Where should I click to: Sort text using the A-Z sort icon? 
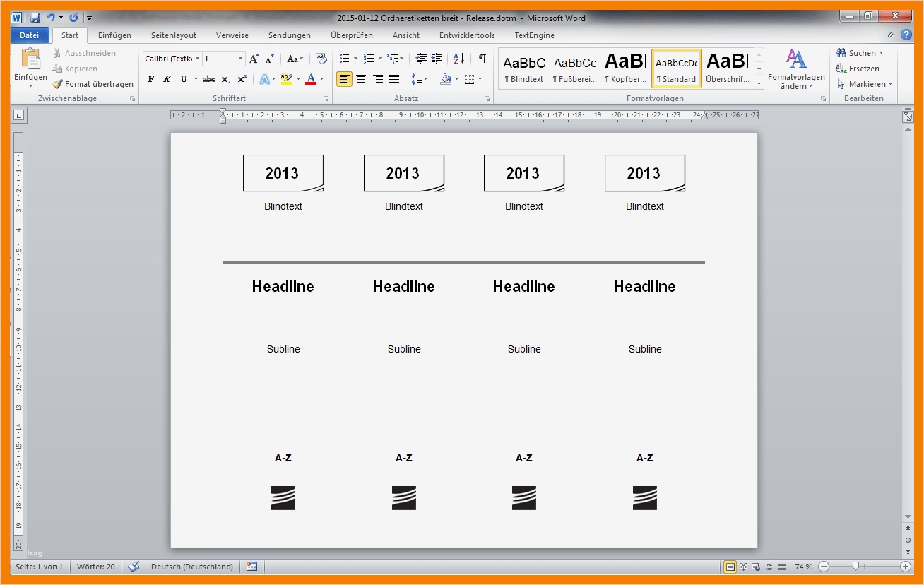coord(457,59)
